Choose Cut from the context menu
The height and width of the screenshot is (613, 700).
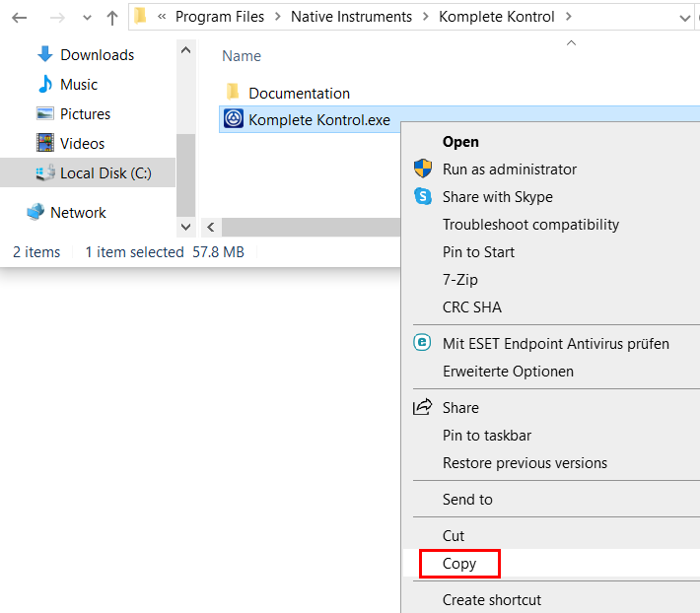454,536
